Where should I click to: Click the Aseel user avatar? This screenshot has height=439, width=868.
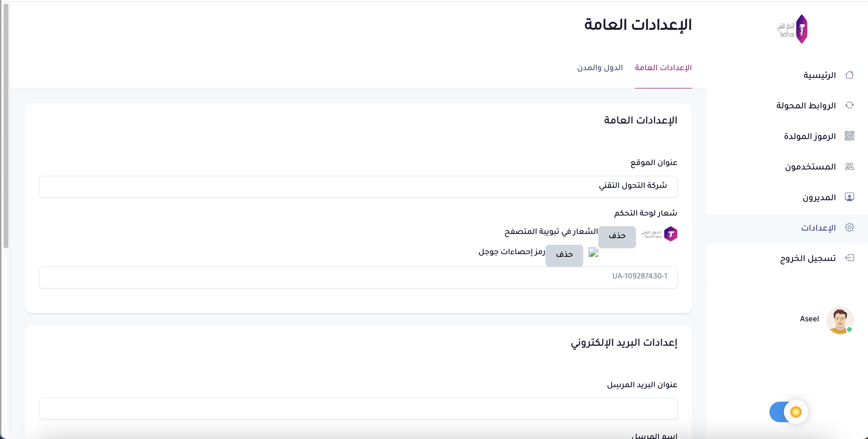click(840, 320)
